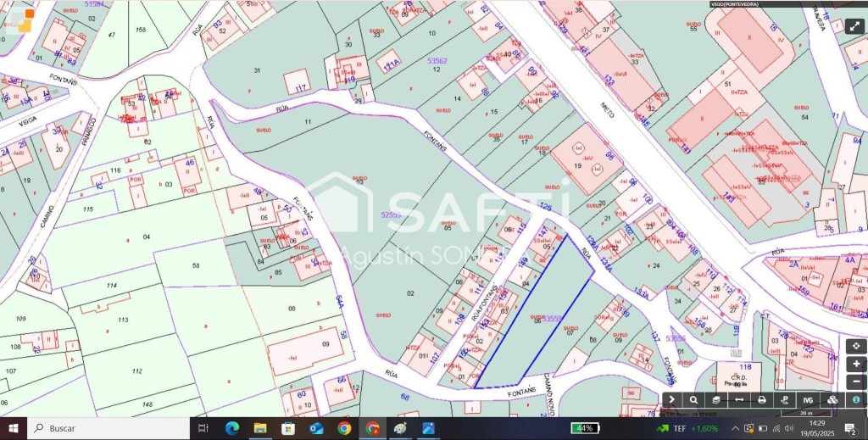This screenshot has height=440, width=868.
Task: Click the IVG toolbar button
Action: tap(808, 399)
